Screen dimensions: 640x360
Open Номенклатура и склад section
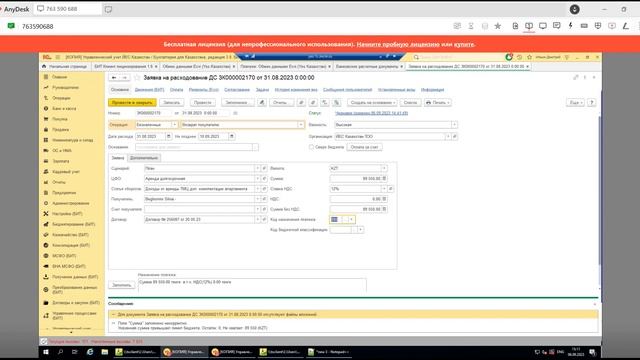(x=72, y=140)
